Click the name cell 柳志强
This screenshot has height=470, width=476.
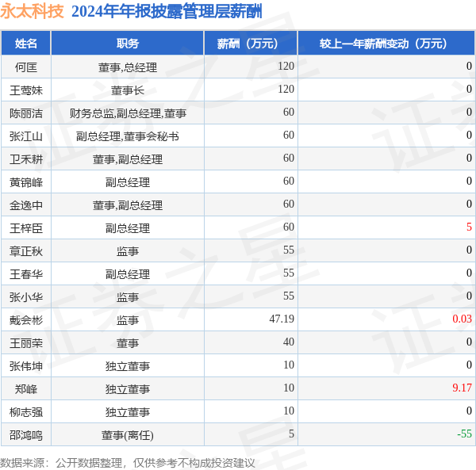26,412
